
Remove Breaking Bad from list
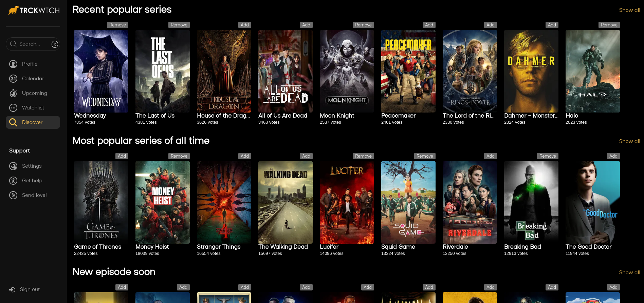[x=548, y=156]
